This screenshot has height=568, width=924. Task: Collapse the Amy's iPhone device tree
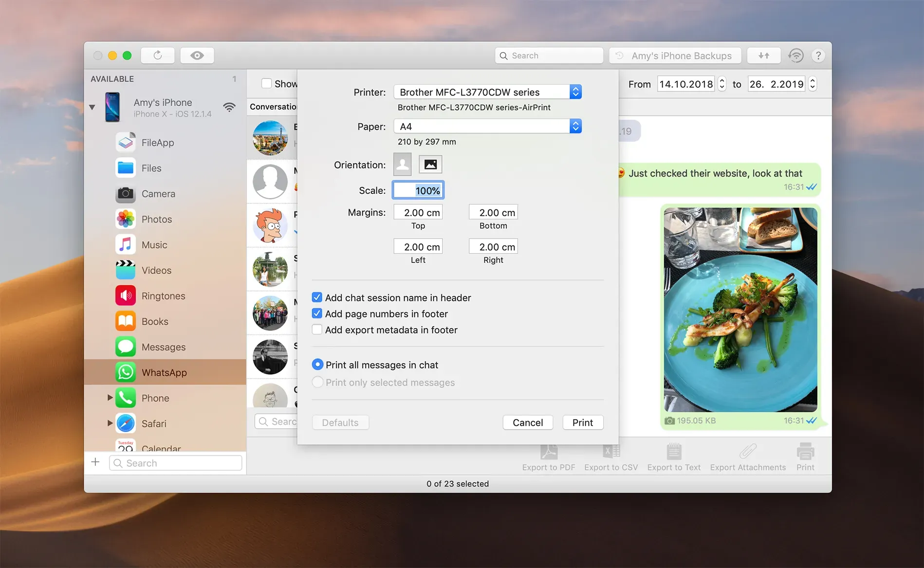click(92, 107)
